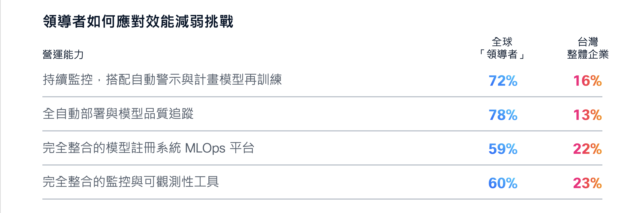Screen dimensions: 644x213
Task: Click the bottom divider below the 60% row
Action: point(322,199)
